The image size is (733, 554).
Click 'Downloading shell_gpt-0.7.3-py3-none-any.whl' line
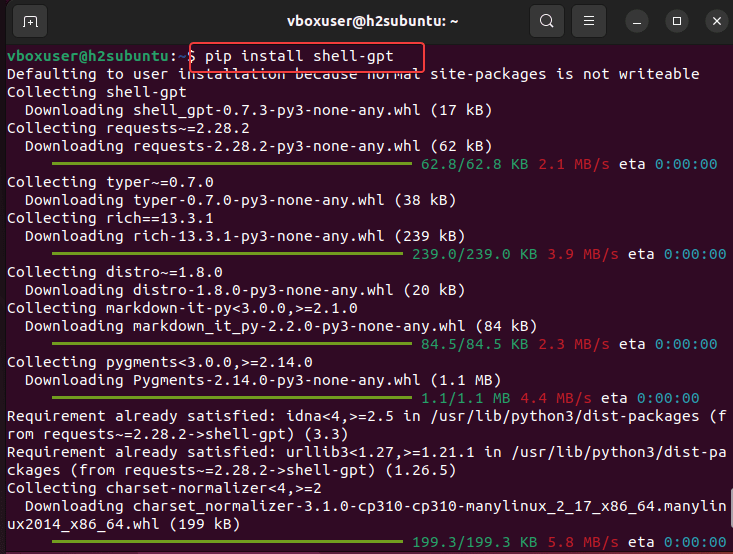(x=259, y=110)
